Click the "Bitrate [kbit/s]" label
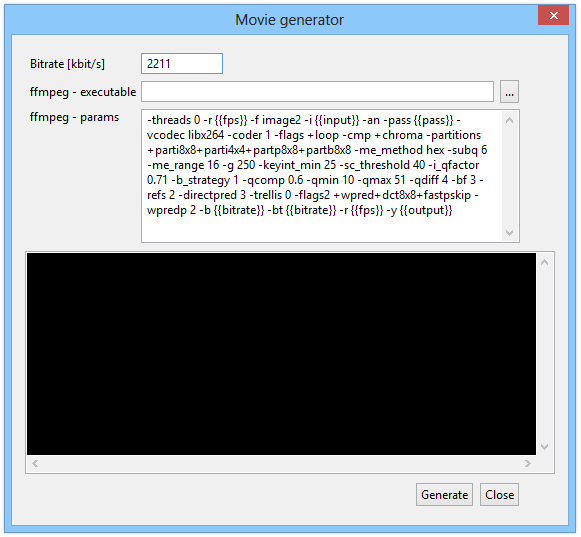 coord(67,64)
